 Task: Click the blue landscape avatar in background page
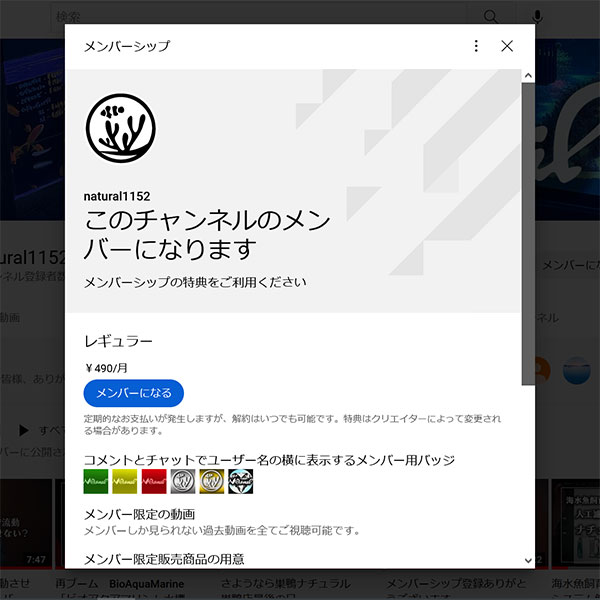click(x=577, y=370)
